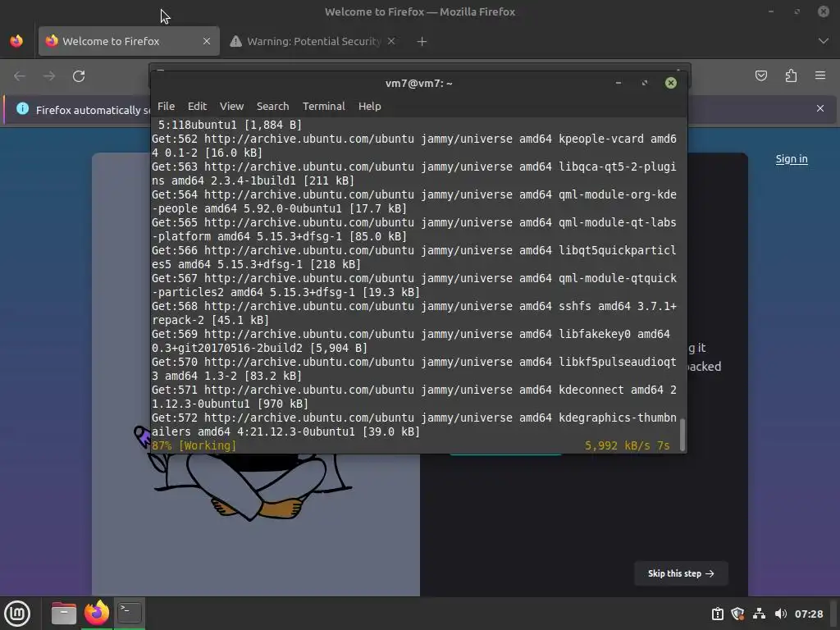The image size is (840, 630).
Task: Close the Warning: Potential Security tab
Action: point(391,41)
